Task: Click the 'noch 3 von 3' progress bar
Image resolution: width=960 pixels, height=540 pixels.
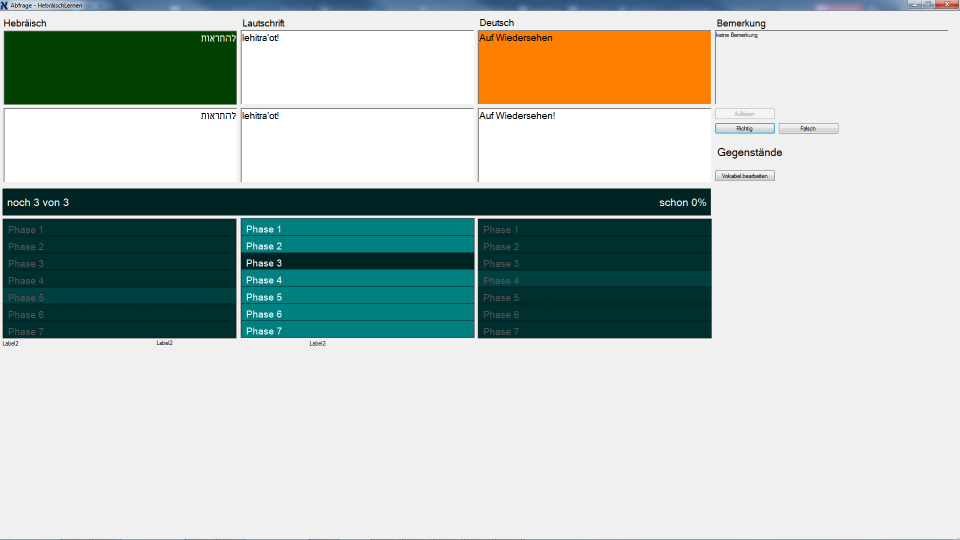Action: coord(356,202)
